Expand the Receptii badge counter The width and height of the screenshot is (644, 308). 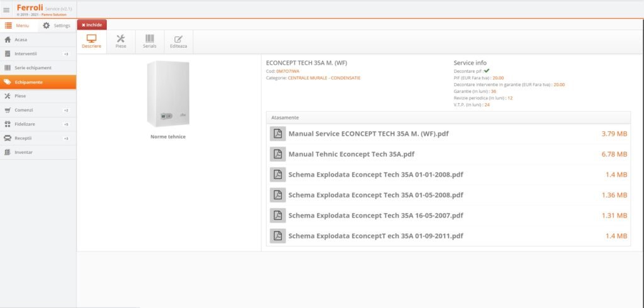coord(66,138)
